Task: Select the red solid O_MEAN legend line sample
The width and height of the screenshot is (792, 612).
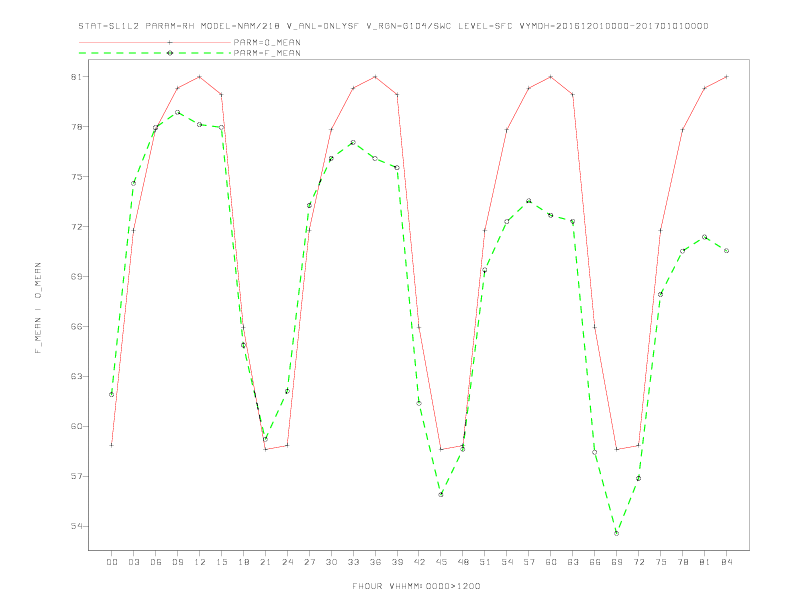Action: pos(155,42)
